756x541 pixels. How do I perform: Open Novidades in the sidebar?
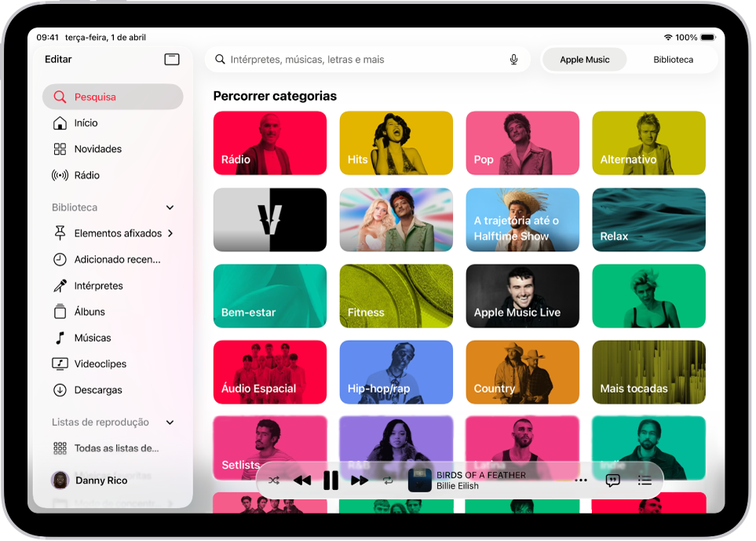113,149
